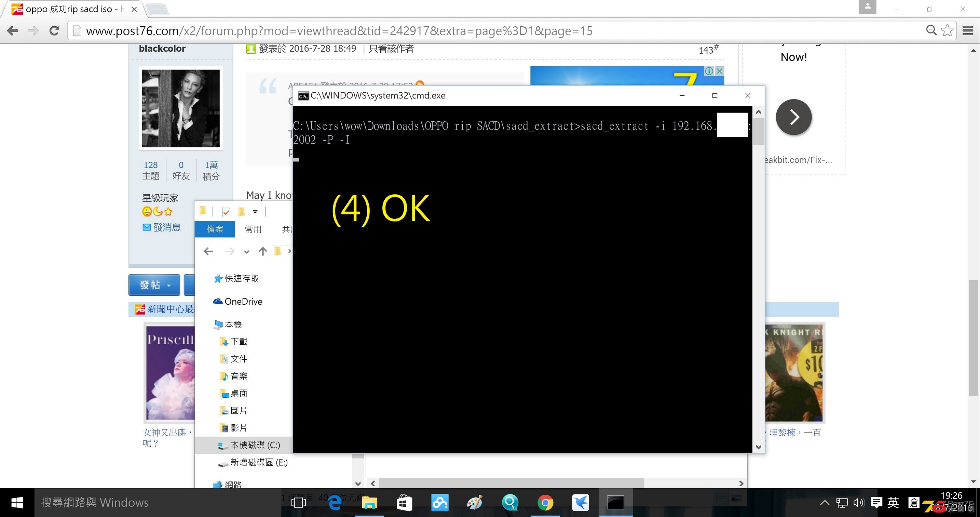
Task: Click Explorer's forward arrow
Action: coord(229,251)
